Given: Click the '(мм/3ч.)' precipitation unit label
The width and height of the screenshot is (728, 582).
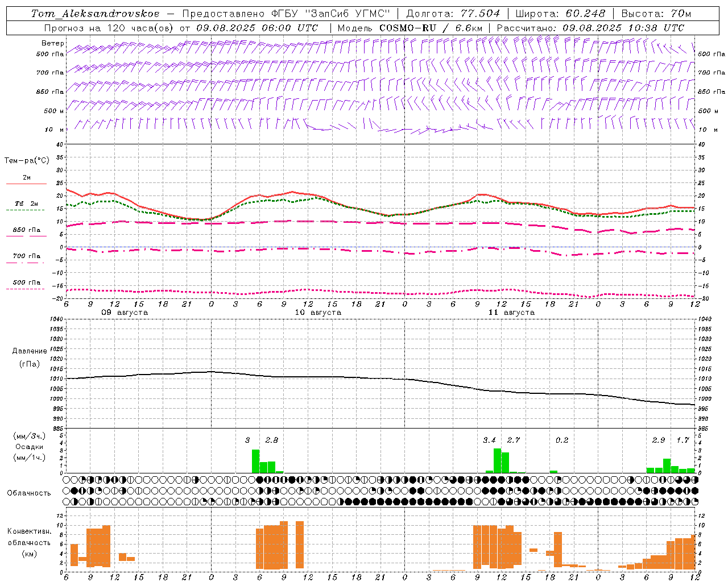Looking at the screenshot, I should click(x=29, y=436).
